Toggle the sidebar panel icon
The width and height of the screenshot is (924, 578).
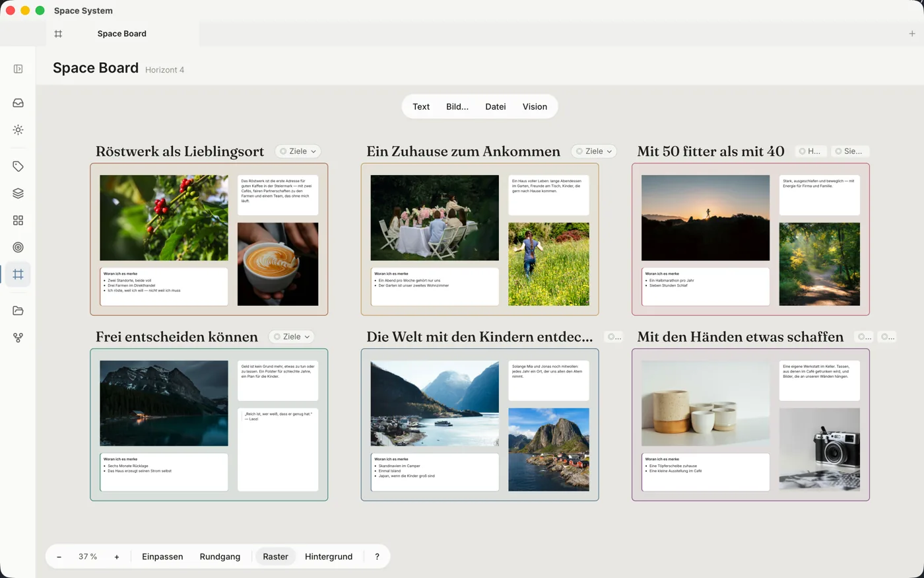click(x=18, y=69)
